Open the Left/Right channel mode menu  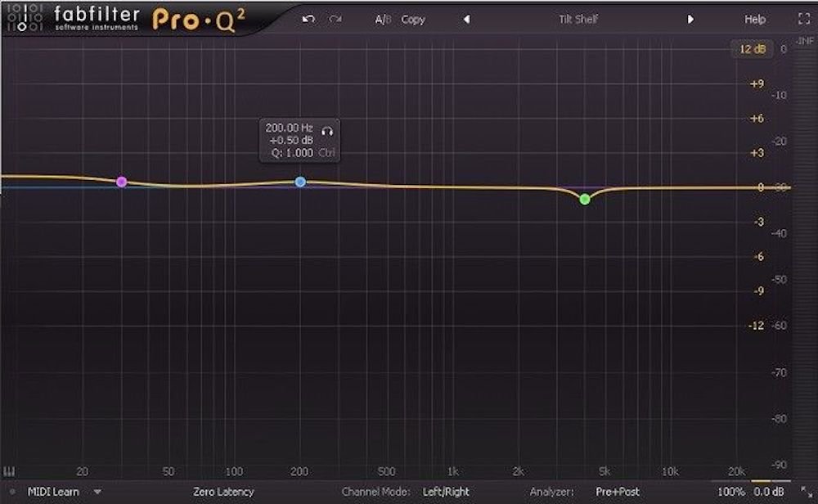[446, 492]
